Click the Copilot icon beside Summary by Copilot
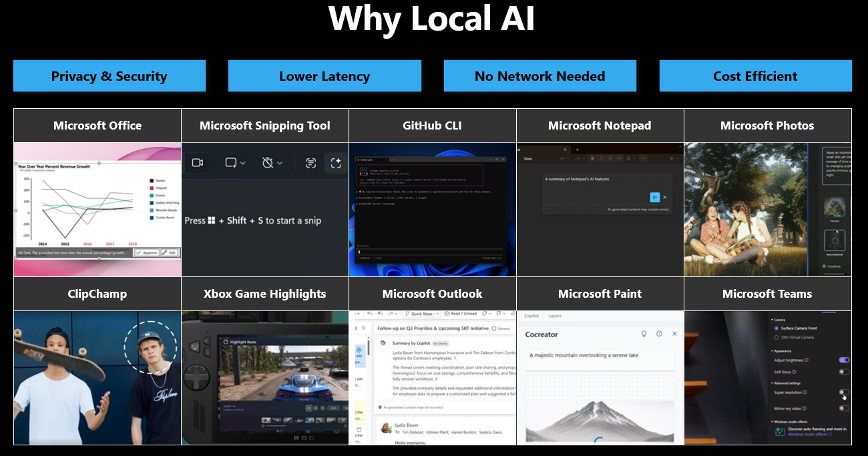868x456 pixels. point(383,343)
